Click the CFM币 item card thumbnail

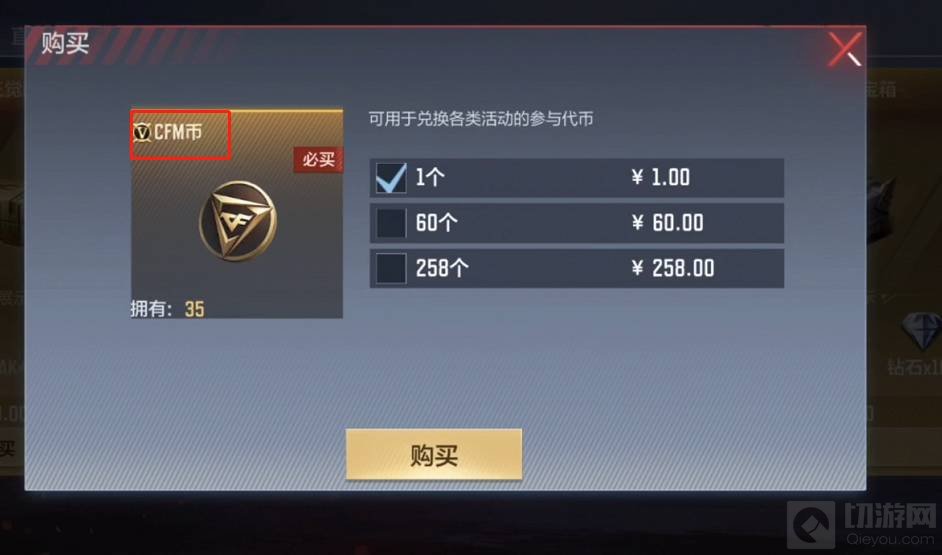237,213
